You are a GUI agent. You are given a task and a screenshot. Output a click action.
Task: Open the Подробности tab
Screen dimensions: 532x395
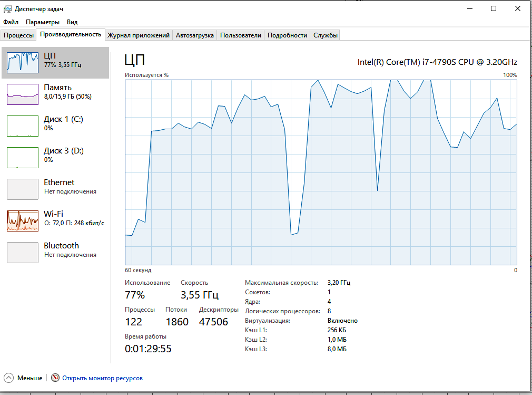[287, 35]
